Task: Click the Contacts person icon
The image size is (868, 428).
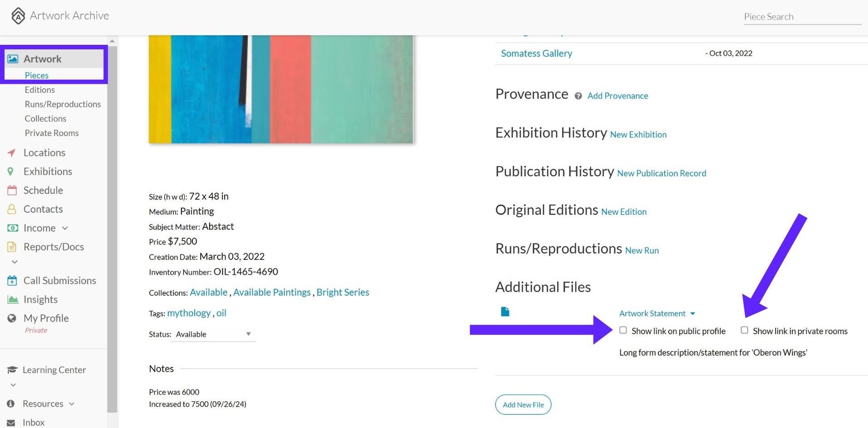Action: [12, 209]
